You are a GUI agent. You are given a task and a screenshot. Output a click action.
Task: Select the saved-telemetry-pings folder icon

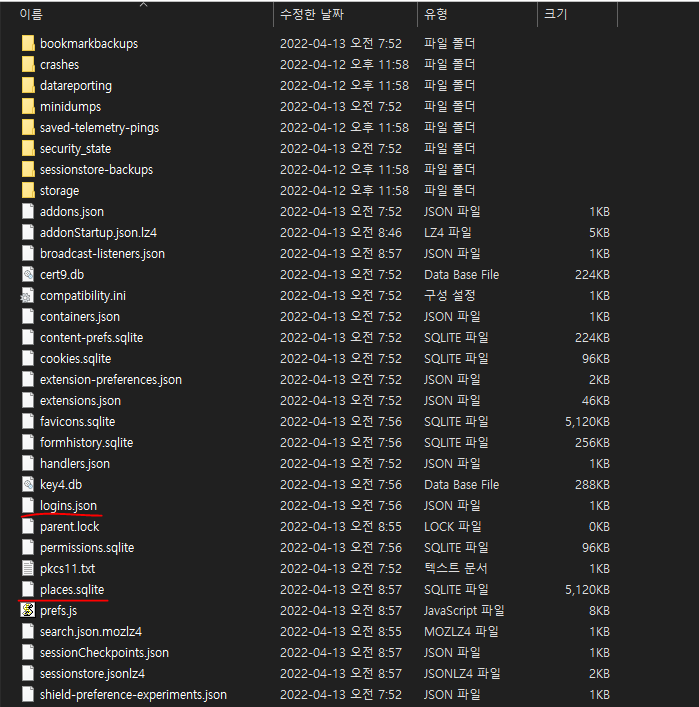(28, 128)
